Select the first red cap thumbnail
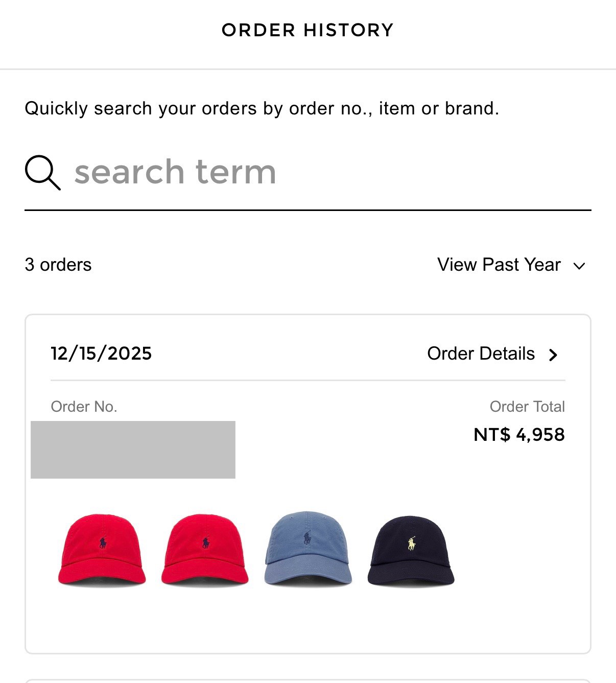Screen dimensions: 616x683 pos(102,550)
